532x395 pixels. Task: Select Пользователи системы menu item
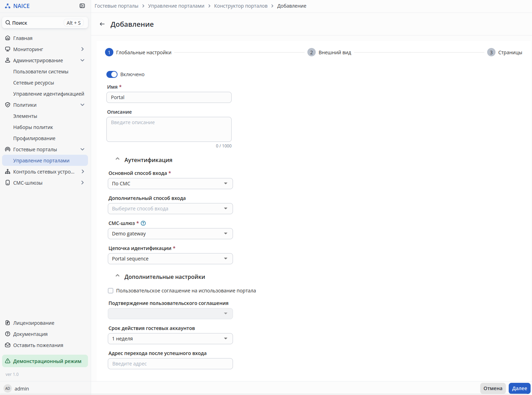[41, 72]
